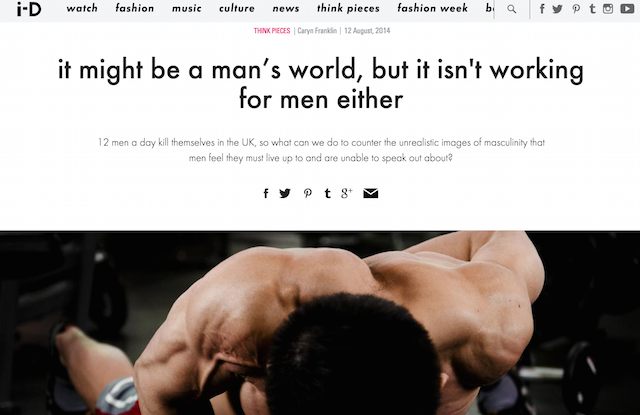Open the header Twitter icon

558,9
